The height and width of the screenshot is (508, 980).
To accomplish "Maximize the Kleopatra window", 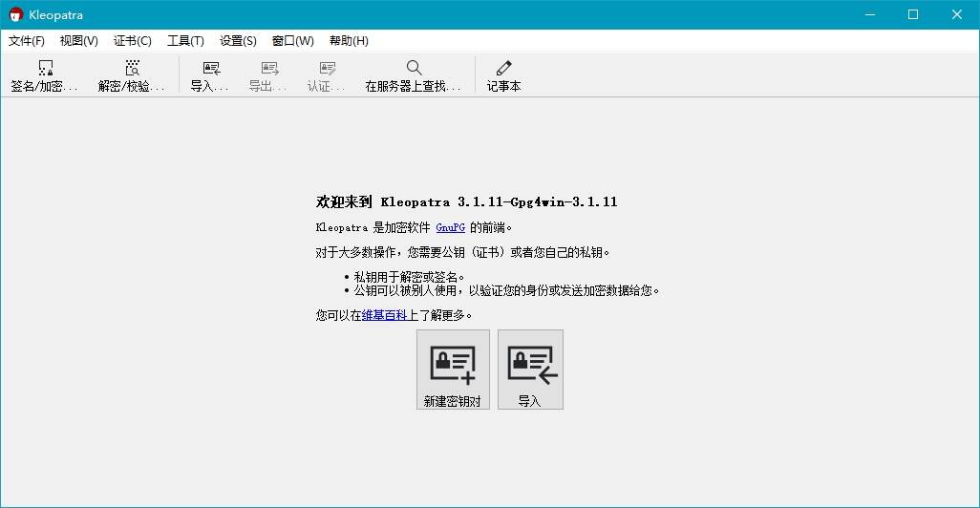I will pos(913,14).
